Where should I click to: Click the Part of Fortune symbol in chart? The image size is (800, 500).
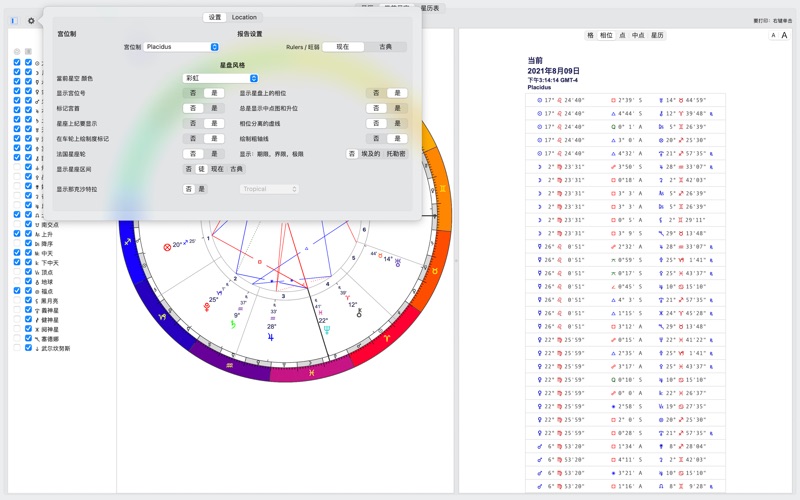[167, 246]
